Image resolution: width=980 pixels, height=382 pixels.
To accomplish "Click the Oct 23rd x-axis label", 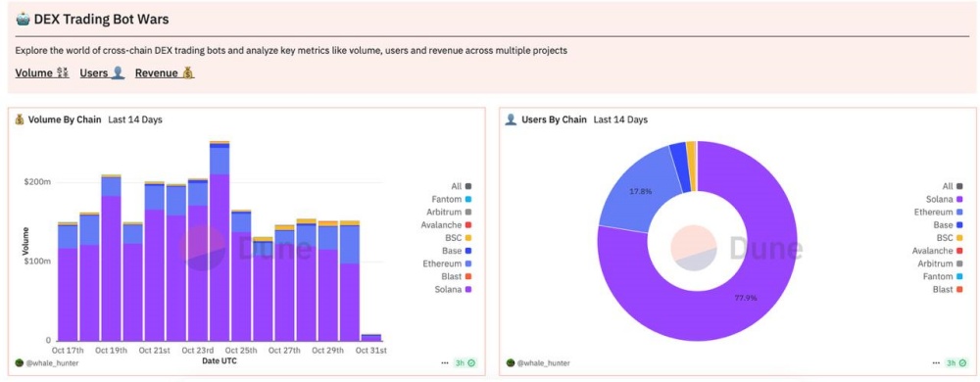I will 198,351.
